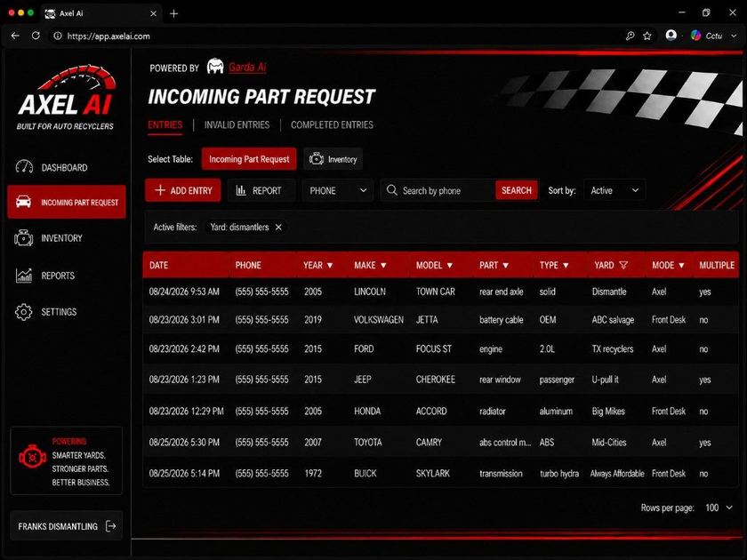747x560 pixels.
Task: Click the magnifier icon in search box
Action: pos(392,190)
